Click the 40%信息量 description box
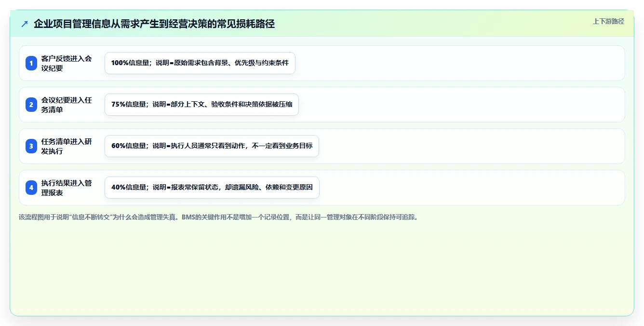Image resolution: width=644 pixels, height=326 pixels. point(212,188)
